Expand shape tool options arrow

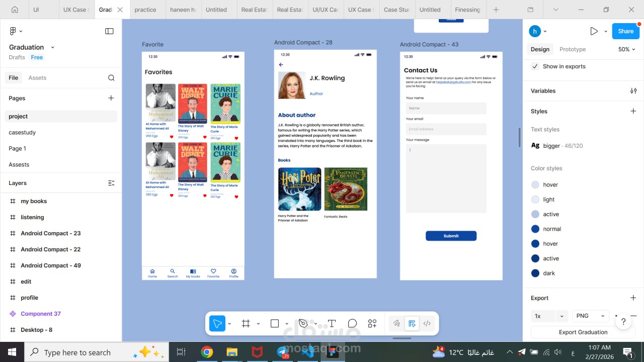(287, 324)
